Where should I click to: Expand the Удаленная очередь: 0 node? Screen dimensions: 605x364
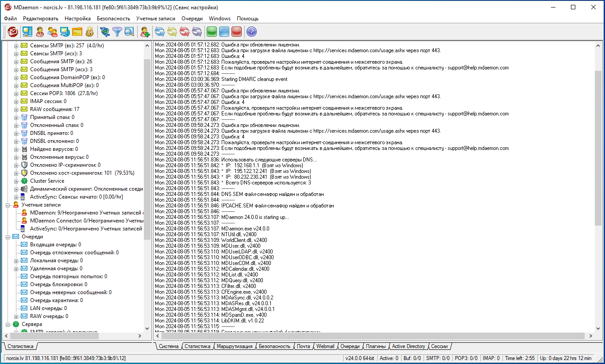[x=16, y=268]
